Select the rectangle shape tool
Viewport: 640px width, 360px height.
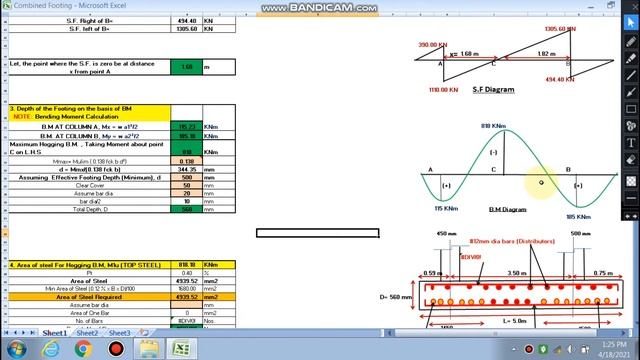tap(631, 109)
